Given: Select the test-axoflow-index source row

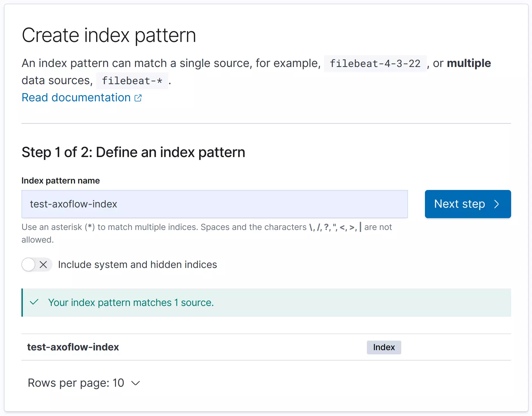Looking at the screenshot, I should [x=73, y=347].
